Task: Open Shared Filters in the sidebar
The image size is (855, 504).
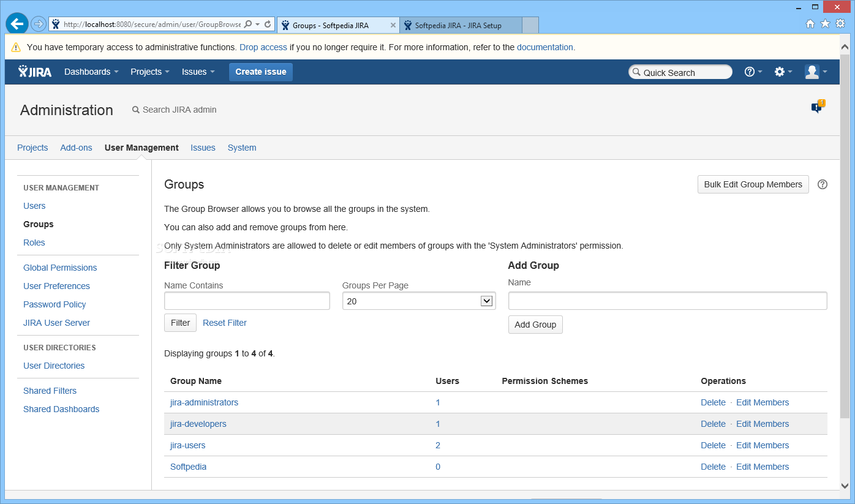Action: pos(50,391)
